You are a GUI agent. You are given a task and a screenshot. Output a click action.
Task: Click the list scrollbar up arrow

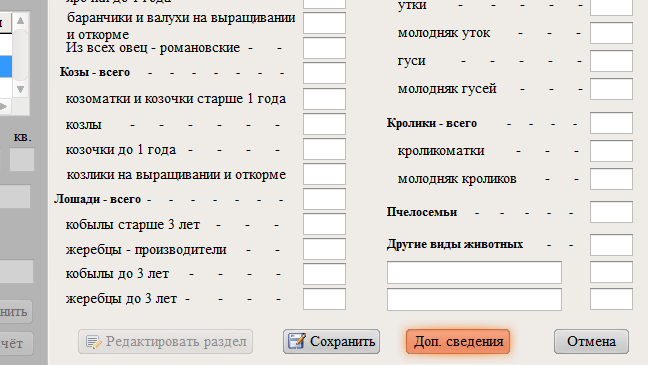tap(20, 20)
